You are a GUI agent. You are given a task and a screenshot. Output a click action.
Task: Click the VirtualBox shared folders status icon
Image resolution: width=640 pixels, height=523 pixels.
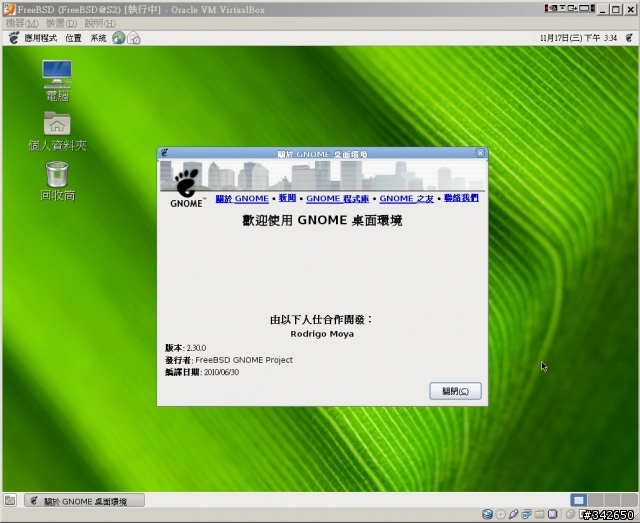coord(540,514)
